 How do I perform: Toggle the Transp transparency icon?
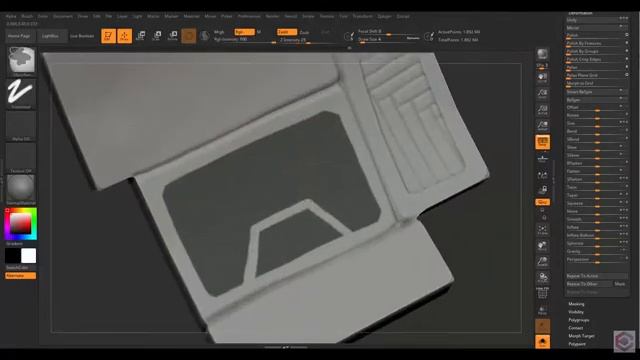[542, 309]
